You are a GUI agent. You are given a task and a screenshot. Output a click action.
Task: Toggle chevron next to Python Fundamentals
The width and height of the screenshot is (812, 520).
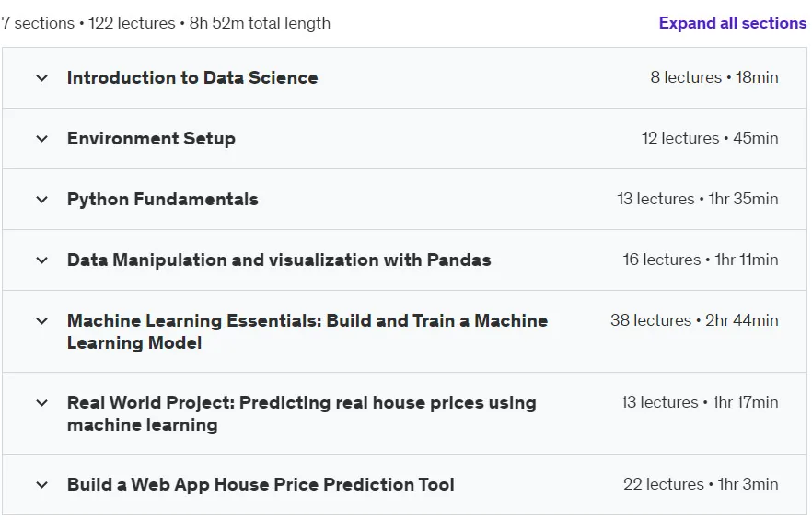42,200
